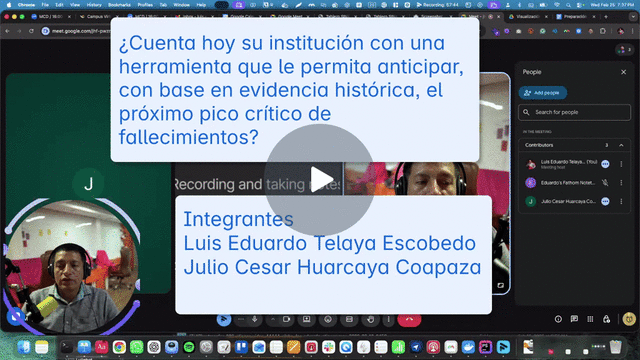Open the Profiles menu
Viewport: 640px width, 360px height.
145,5
